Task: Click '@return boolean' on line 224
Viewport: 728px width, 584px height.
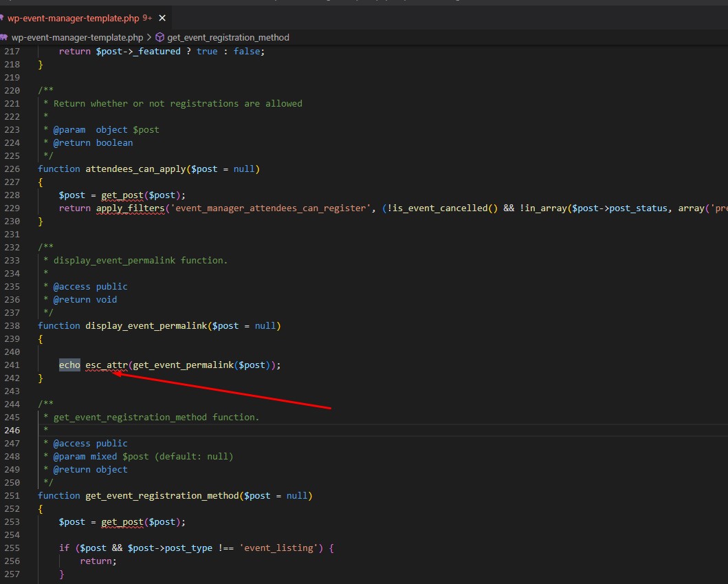Action: 93,142
